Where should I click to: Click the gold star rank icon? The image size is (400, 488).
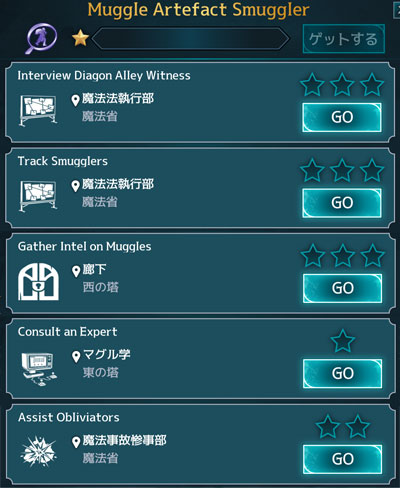click(80, 38)
